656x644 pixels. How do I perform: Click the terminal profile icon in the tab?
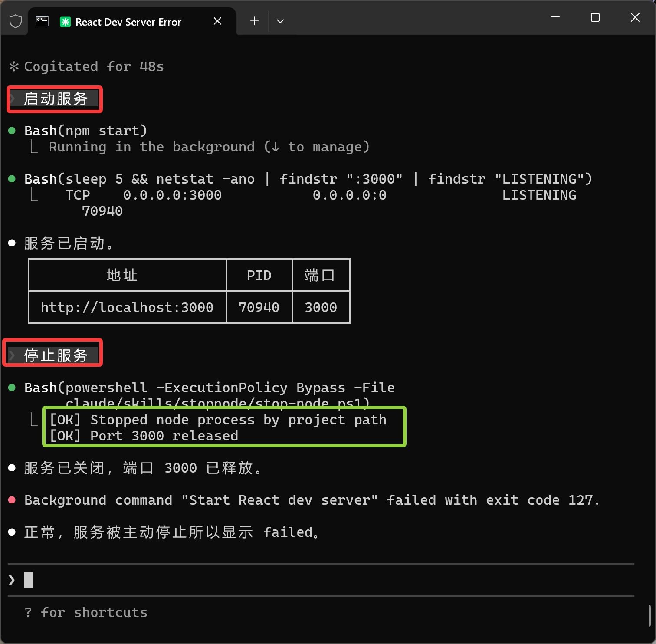coord(42,21)
